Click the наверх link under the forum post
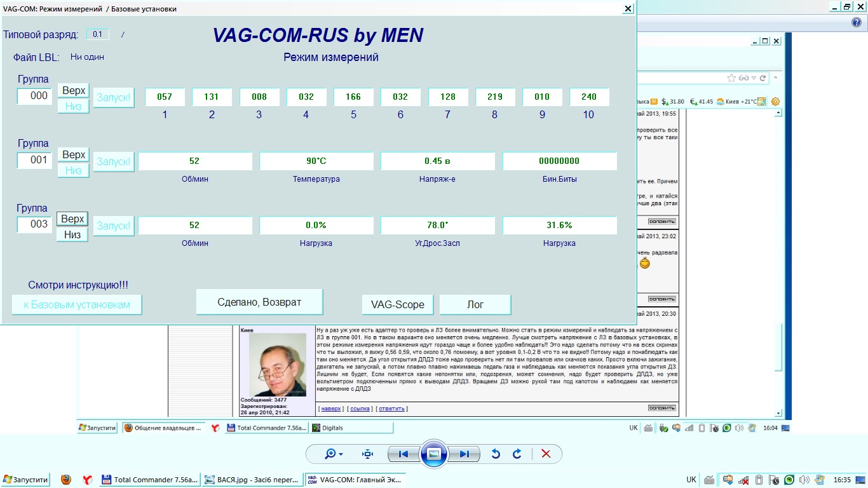Viewport: 868px width, 488px height. coord(330,409)
